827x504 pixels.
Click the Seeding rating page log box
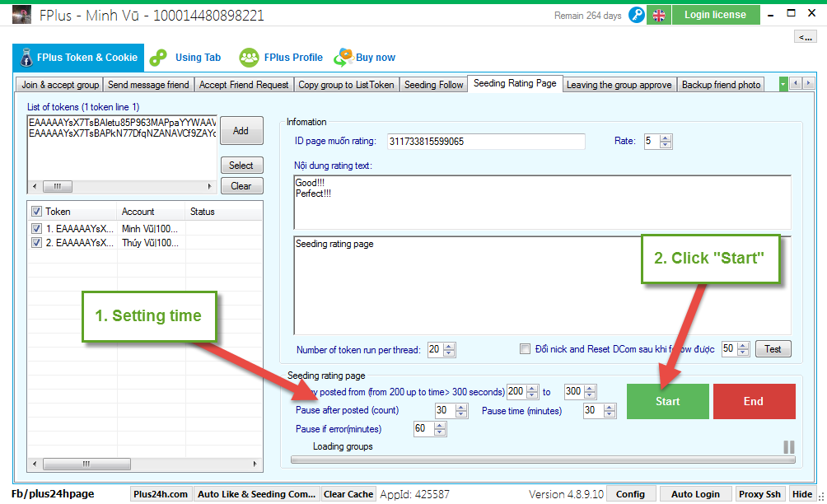click(x=542, y=285)
